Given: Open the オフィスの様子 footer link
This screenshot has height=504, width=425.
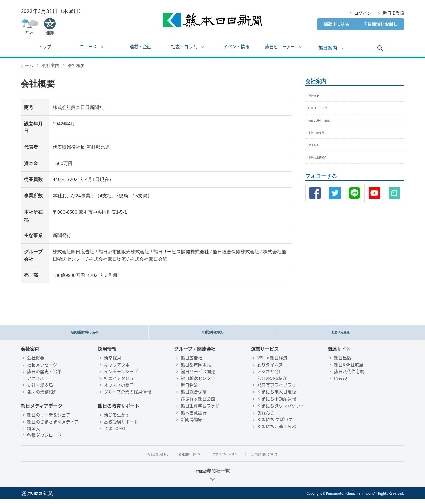Looking at the screenshot, I should coord(119,385).
